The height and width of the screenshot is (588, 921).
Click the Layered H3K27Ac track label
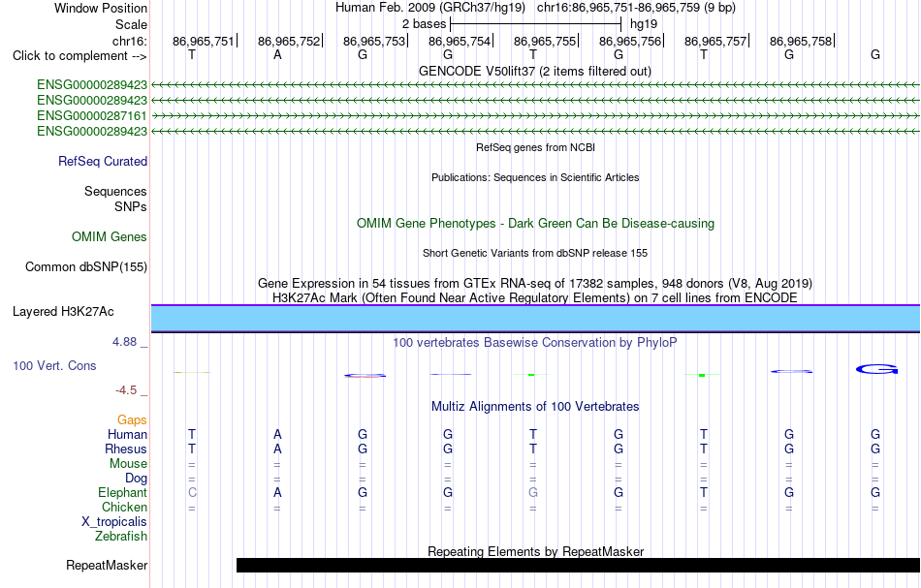click(x=63, y=312)
